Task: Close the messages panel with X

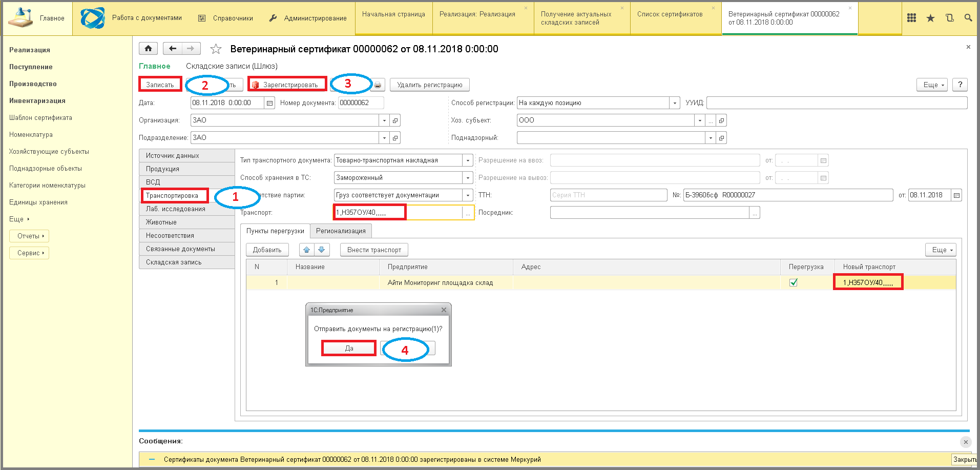Action: tap(966, 442)
